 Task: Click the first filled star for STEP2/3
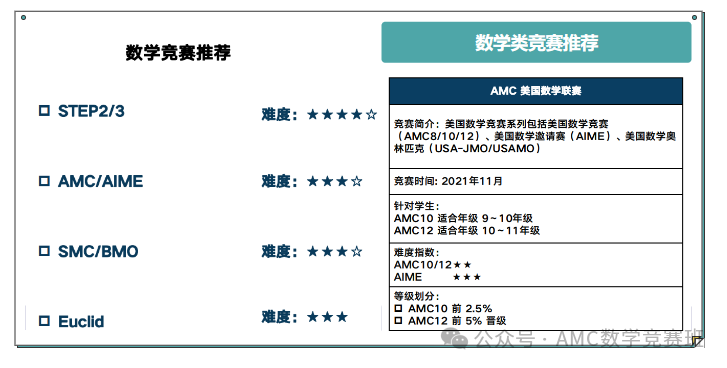click(313, 114)
